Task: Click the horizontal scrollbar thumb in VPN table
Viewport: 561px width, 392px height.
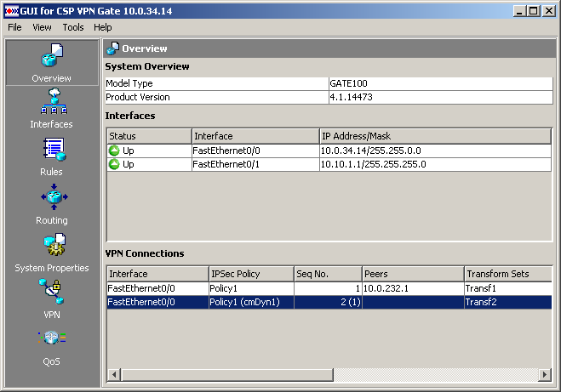Action: [227, 374]
